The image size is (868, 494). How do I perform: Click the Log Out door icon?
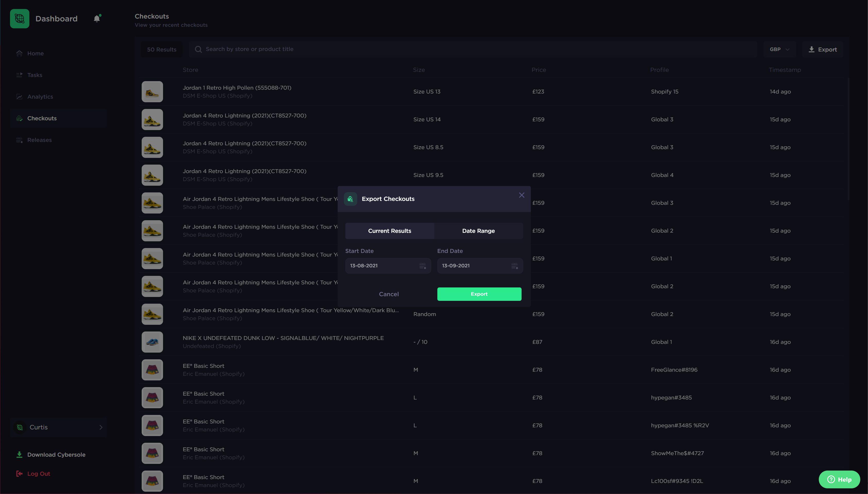tap(19, 474)
